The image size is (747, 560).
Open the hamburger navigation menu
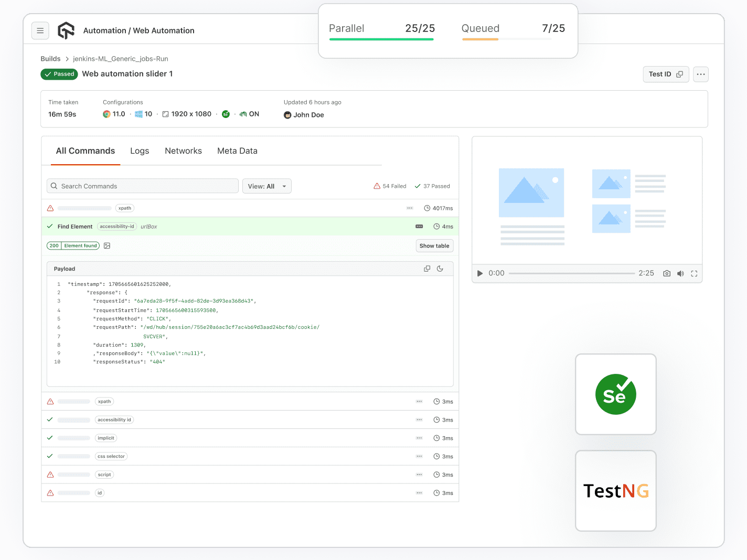[x=40, y=30]
